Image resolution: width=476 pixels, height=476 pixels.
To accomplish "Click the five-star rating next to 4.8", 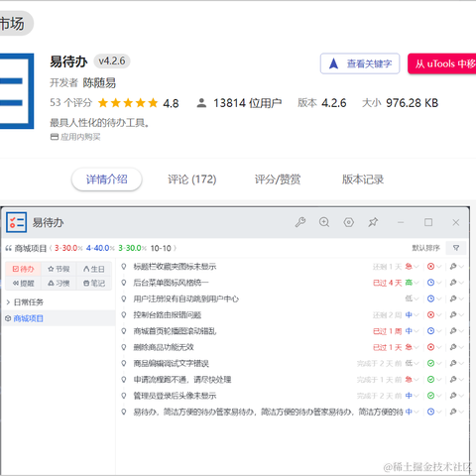I will pos(128,103).
